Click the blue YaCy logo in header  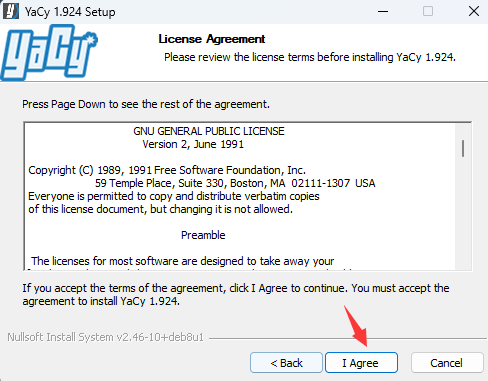[49, 52]
